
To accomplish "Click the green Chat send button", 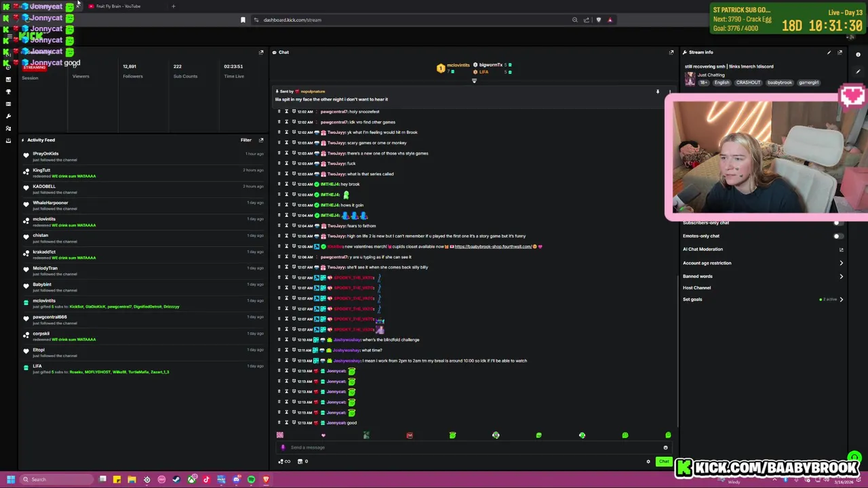I will [663, 462].
